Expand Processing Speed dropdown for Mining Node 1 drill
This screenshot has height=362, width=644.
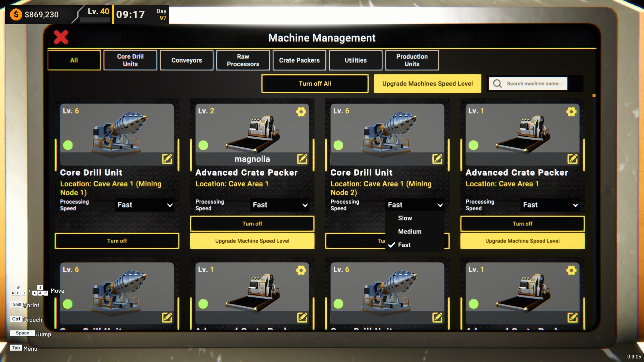[x=145, y=205]
